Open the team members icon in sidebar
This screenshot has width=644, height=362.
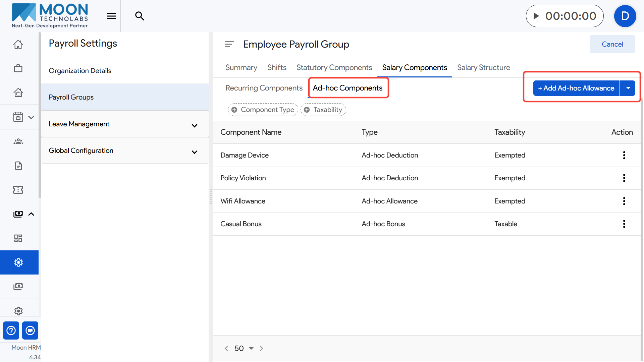click(x=18, y=141)
